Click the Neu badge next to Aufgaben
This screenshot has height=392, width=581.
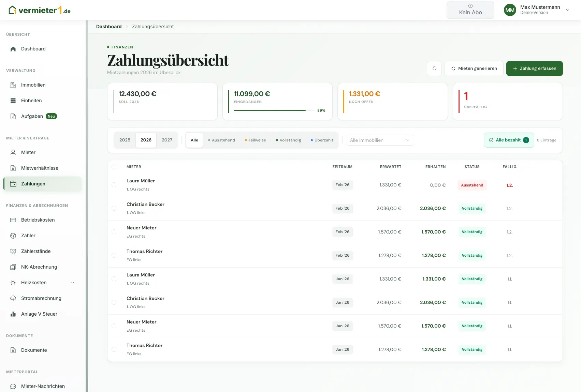coord(51,116)
